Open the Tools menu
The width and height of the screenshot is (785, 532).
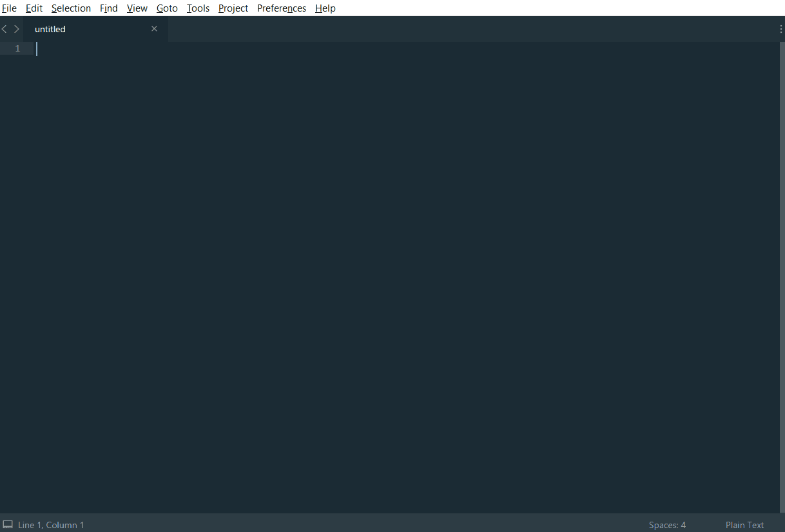point(198,8)
